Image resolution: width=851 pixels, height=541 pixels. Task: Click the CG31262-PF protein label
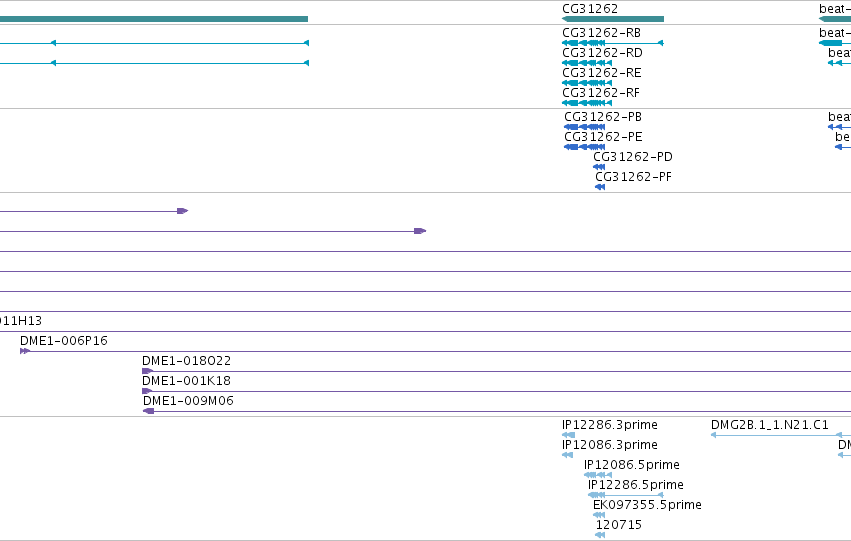tap(633, 177)
